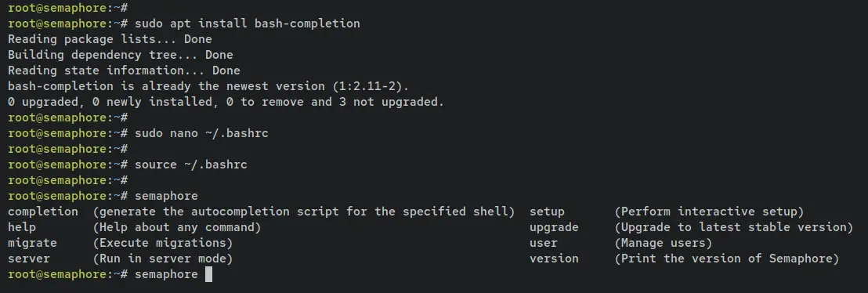Click the 'user' subcommand entry
The image size is (868, 293).
[x=544, y=243]
